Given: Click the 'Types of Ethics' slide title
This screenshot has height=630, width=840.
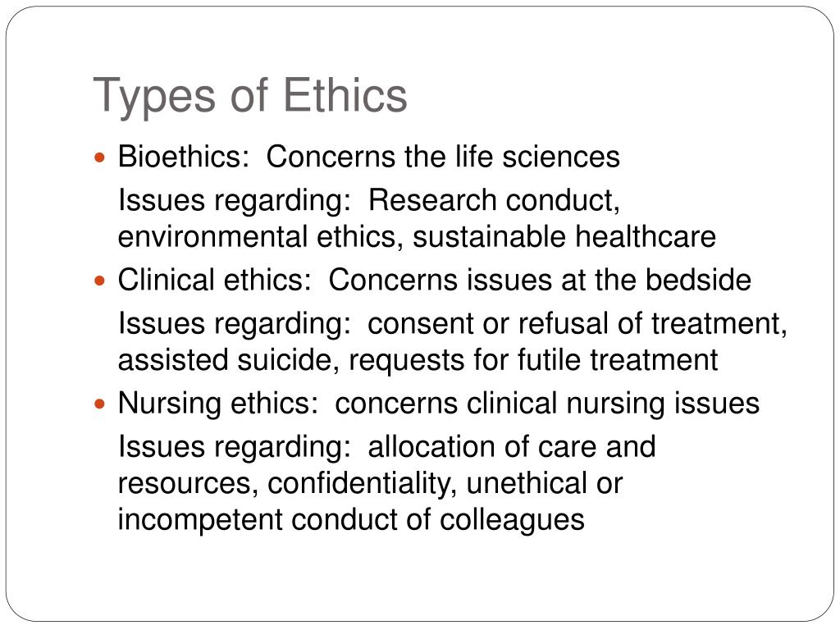Looking at the screenshot, I should [250, 97].
